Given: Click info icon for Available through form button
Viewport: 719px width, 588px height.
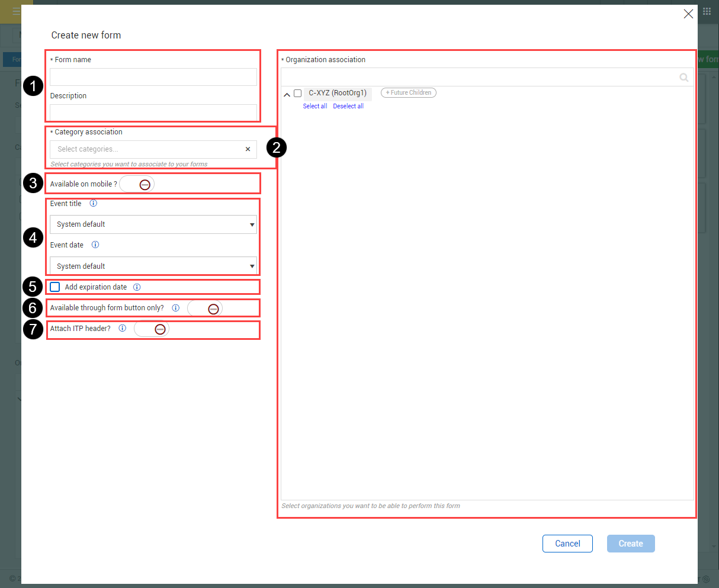Looking at the screenshot, I should pyautogui.click(x=175, y=308).
